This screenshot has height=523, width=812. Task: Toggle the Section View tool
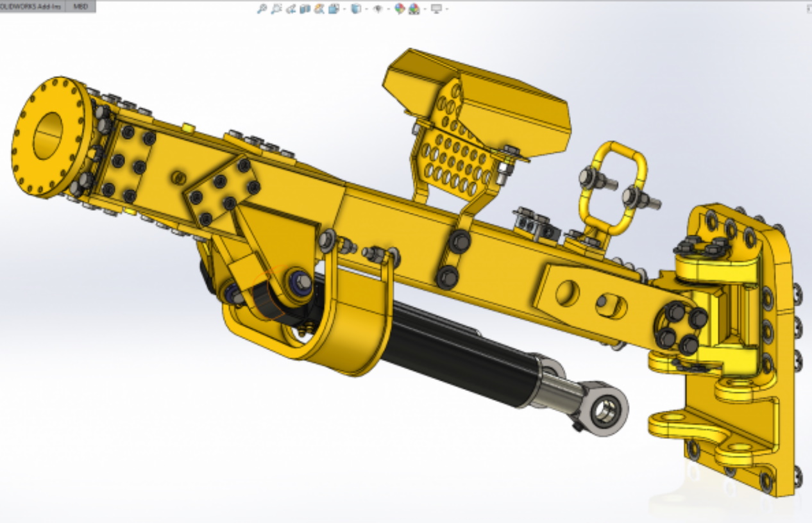(x=305, y=9)
